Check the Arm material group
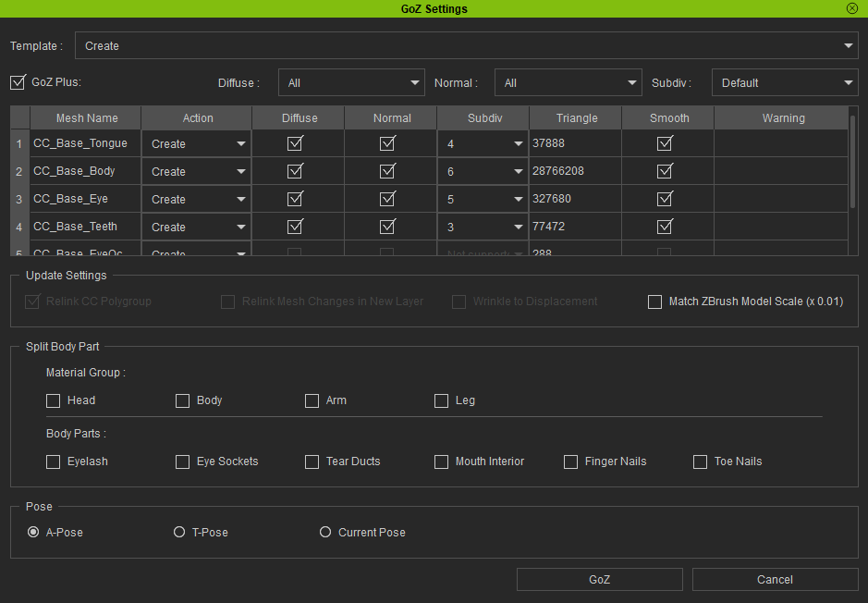868x603 pixels. [x=312, y=400]
